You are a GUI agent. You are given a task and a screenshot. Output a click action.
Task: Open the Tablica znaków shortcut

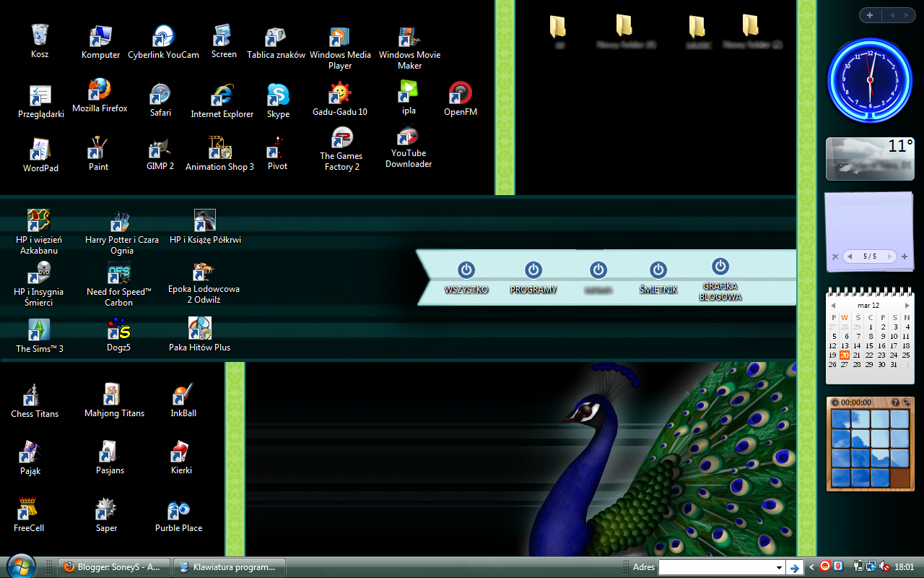click(x=276, y=42)
